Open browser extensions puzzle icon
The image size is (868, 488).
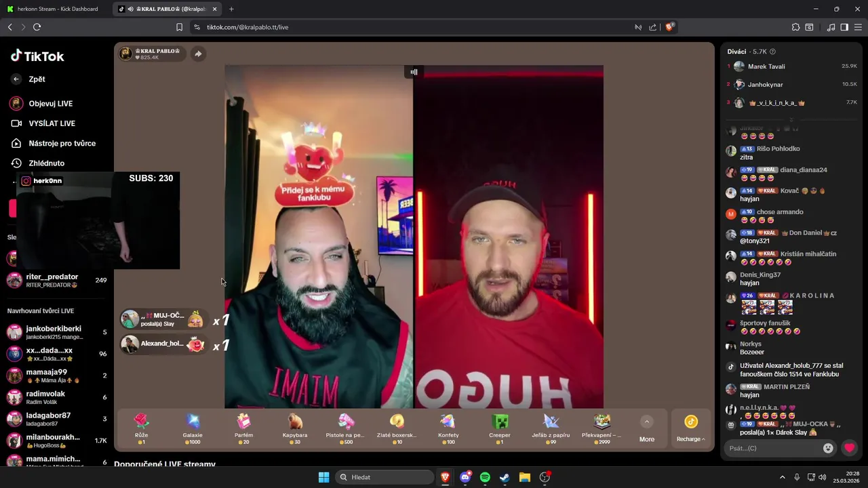click(795, 27)
